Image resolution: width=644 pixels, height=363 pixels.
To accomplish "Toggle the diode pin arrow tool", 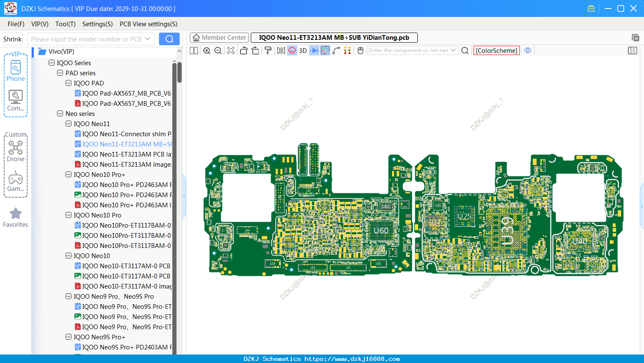I will click(x=314, y=51).
